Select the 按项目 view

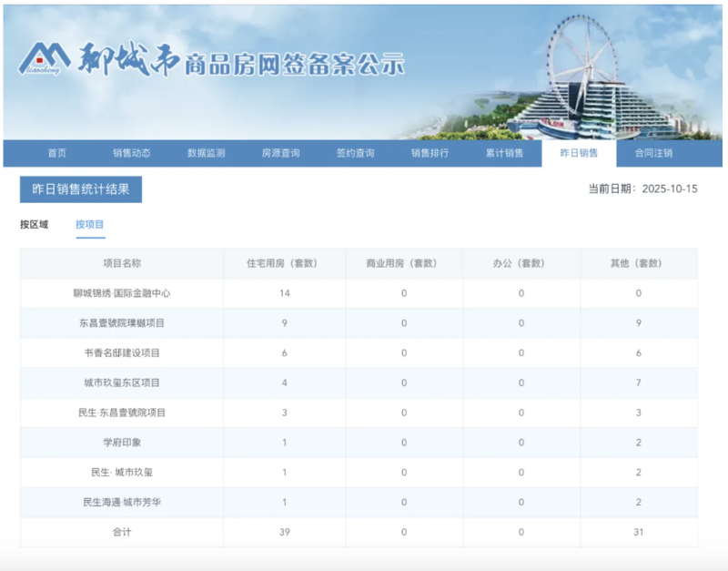(x=90, y=222)
